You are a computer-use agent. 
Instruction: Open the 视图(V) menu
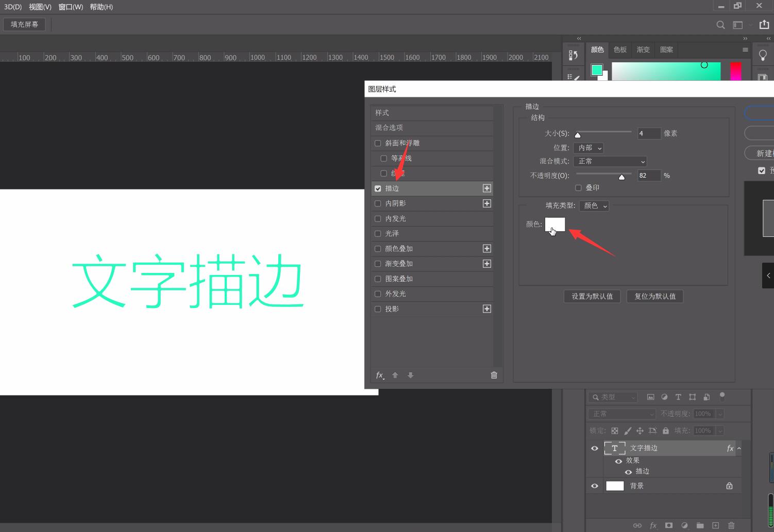coord(40,7)
